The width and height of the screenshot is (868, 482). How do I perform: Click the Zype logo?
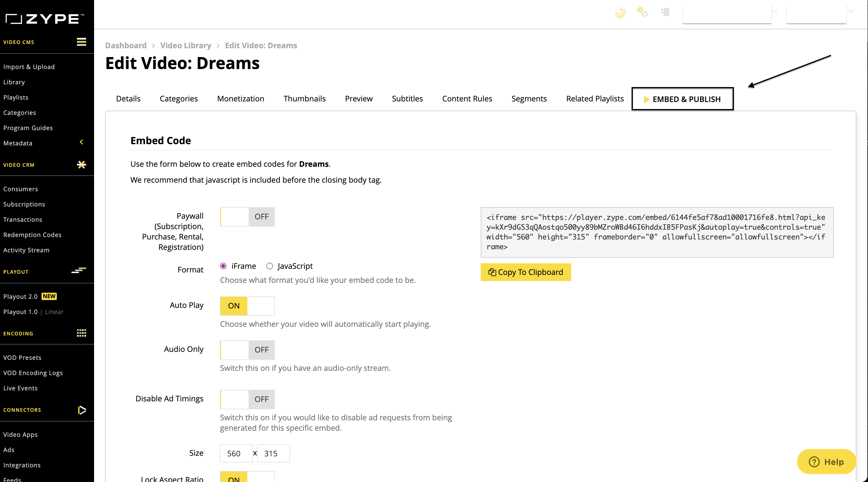click(45, 19)
